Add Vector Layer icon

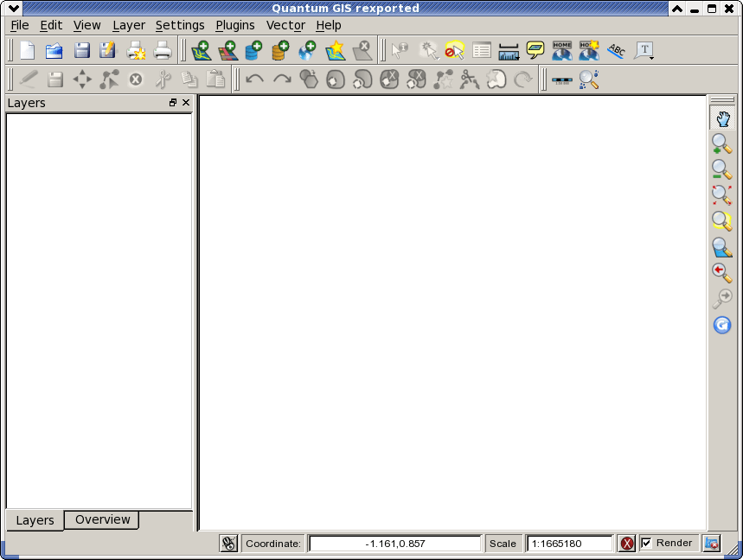point(201,51)
